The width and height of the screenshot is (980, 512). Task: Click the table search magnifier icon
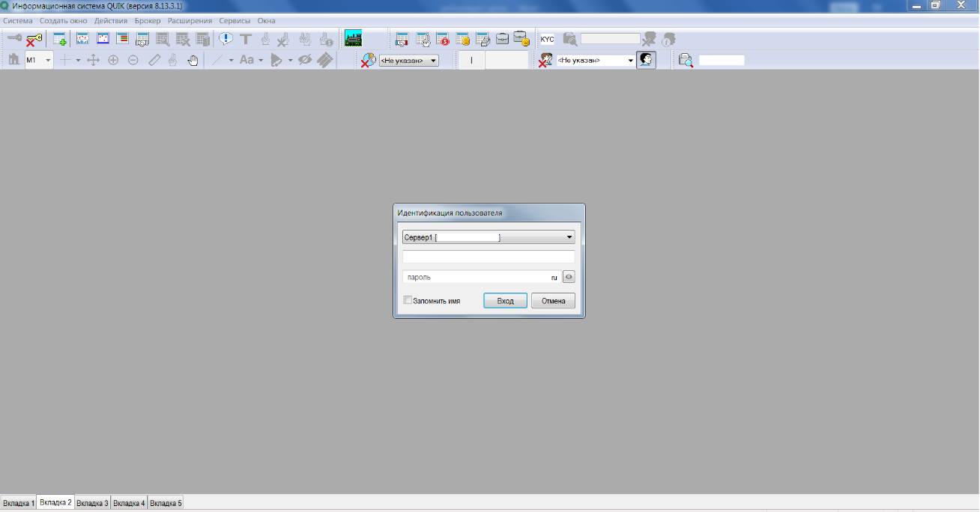coord(163,38)
